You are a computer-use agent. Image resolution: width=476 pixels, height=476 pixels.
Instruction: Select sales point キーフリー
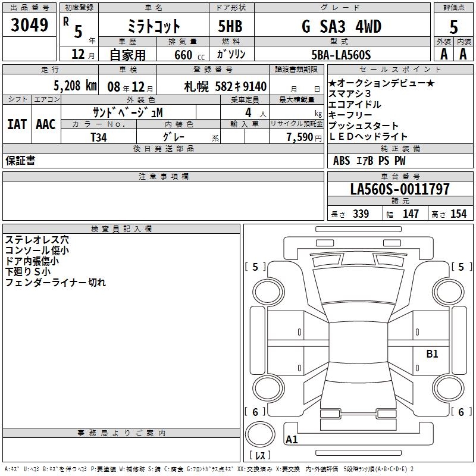(x=350, y=115)
